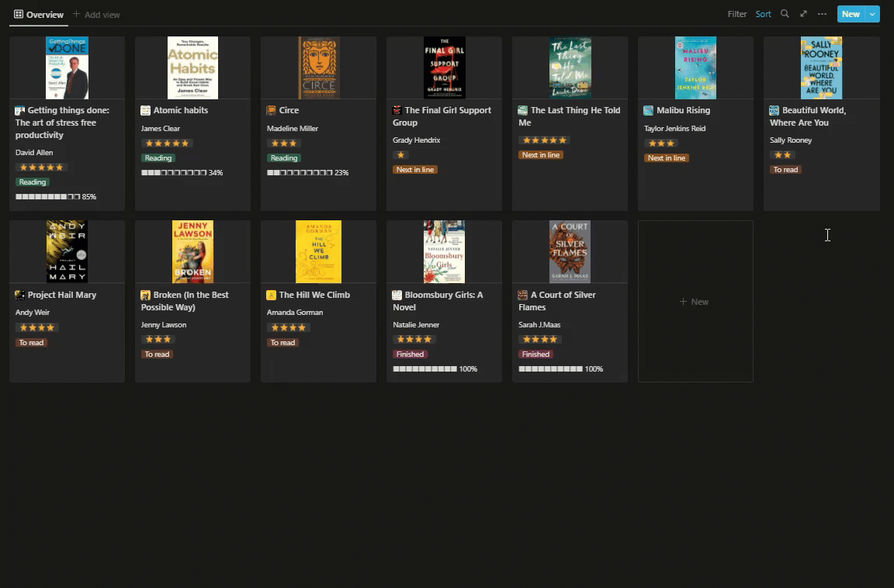The width and height of the screenshot is (894, 588).
Task: Click the Finished tag on A Court of Silver Flames
Action: 536,354
